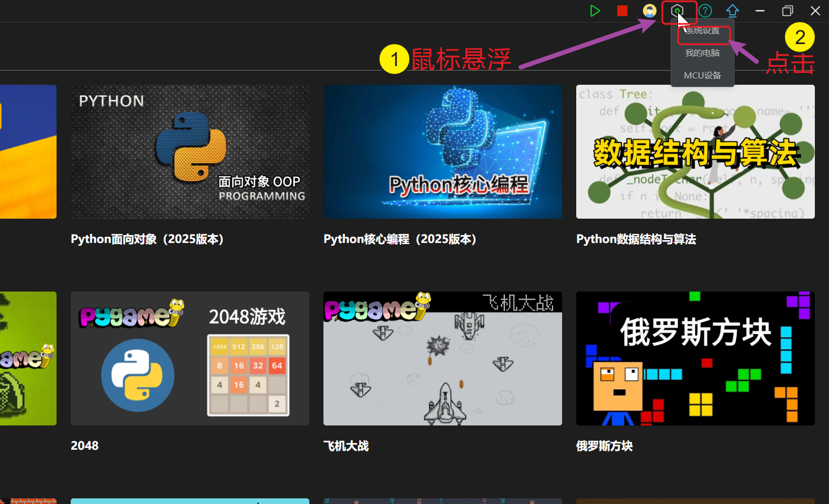Open the 2048游戏 pygame thumbnail

coord(190,358)
